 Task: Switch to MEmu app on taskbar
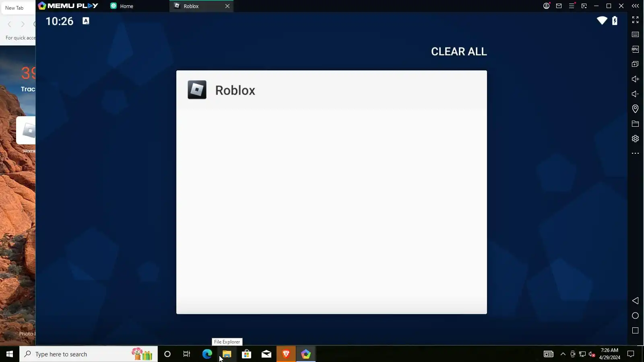(x=306, y=354)
